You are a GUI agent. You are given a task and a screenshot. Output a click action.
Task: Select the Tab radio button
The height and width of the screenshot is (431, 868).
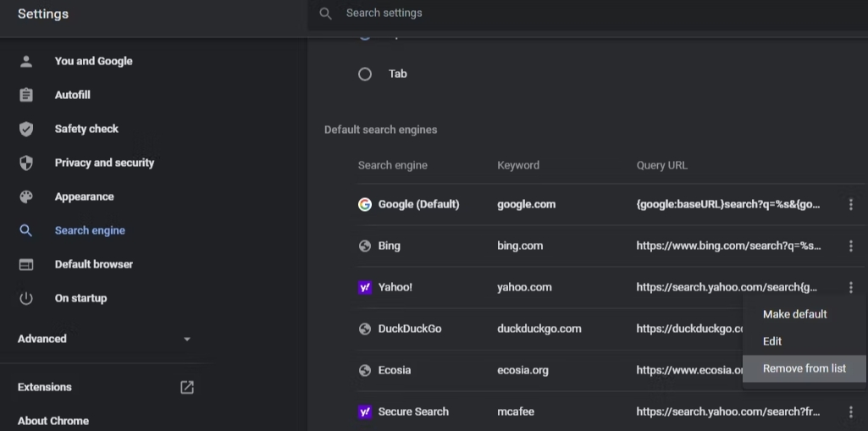coord(365,75)
